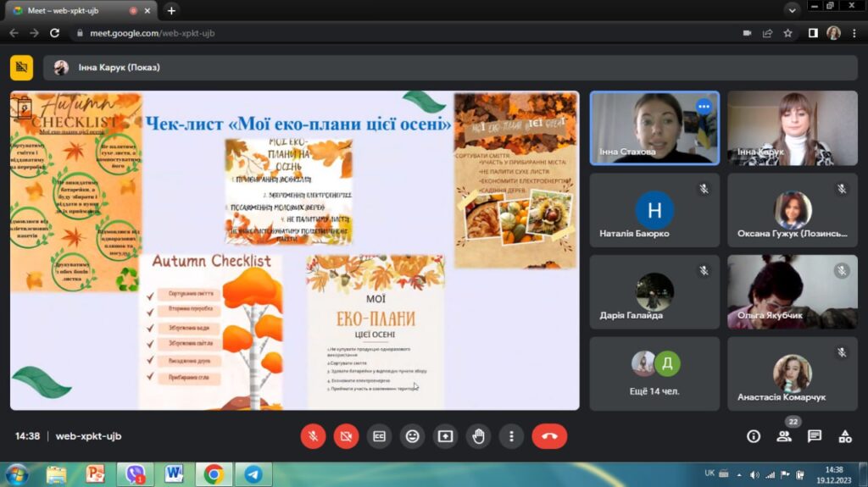868x487 pixels.
Task: Show the participants list with 22 people
Action: 784,436
